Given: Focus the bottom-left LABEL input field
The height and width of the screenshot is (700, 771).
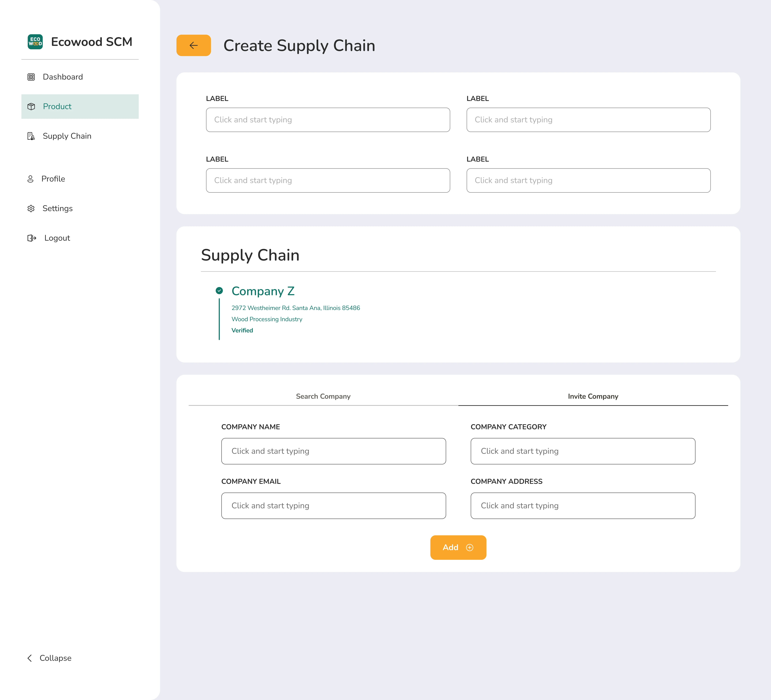Looking at the screenshot, I should 328,180.
